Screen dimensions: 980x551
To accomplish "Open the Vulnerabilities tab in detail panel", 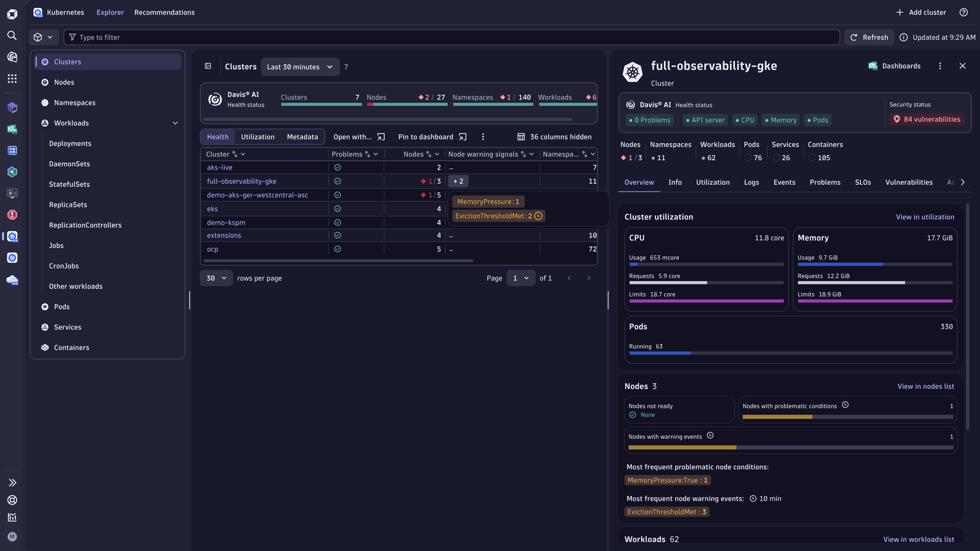I will (x=909, y=182).
